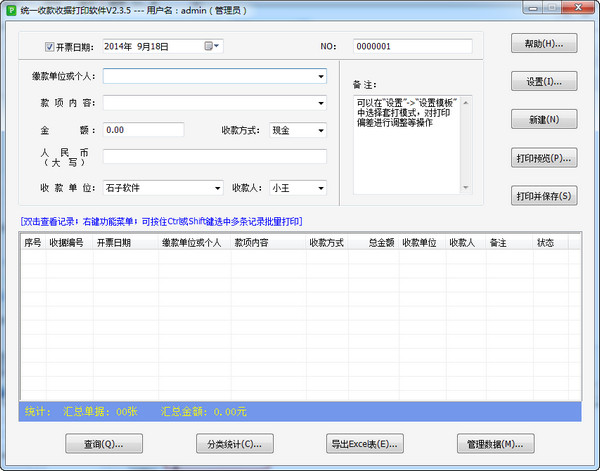Open 分类统计(C) statistics
The image size is (600, 471).
[x=234, y=443]
